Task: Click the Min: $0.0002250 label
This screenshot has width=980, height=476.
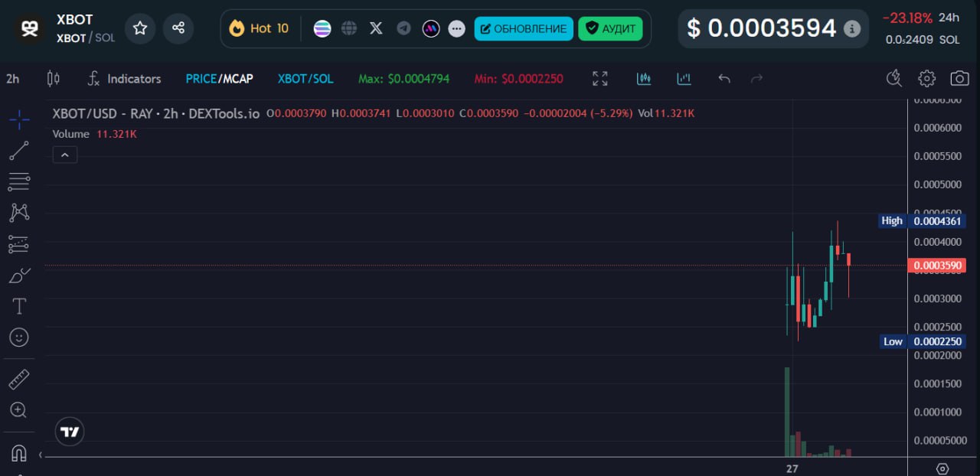Action: 519,79
